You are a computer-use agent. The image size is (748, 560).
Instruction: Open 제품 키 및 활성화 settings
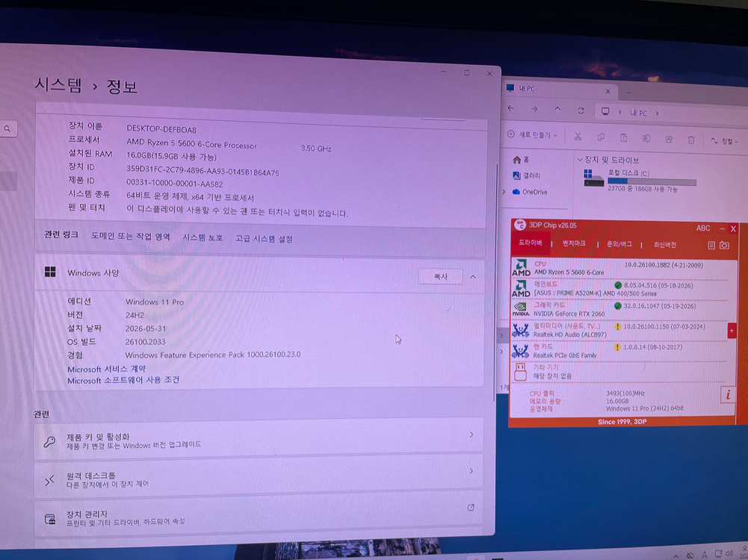click(259, 440)
